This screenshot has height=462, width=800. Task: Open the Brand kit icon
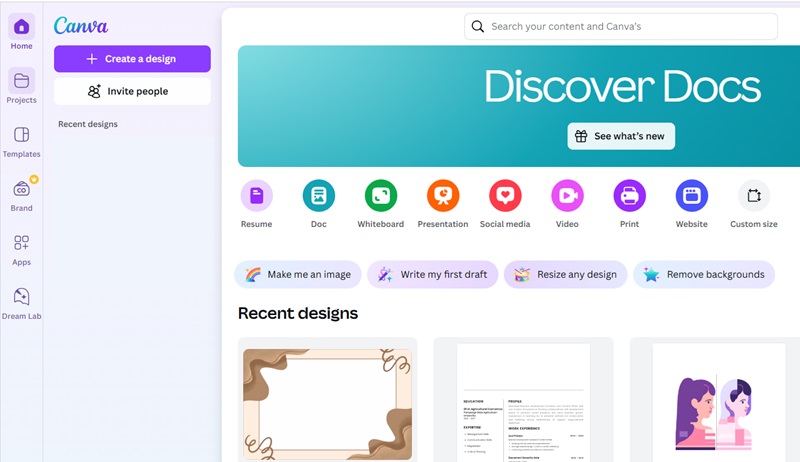click(x=21, y=189)
